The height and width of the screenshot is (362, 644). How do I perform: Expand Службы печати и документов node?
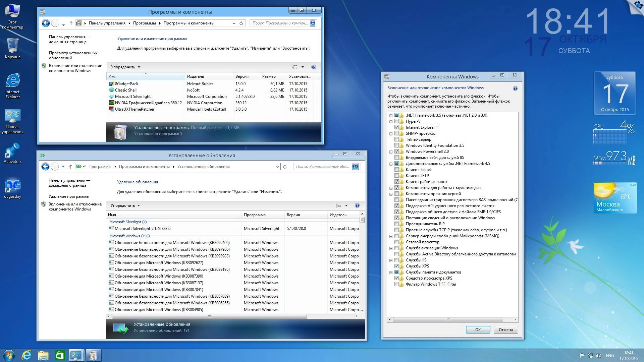click(391, 273)
